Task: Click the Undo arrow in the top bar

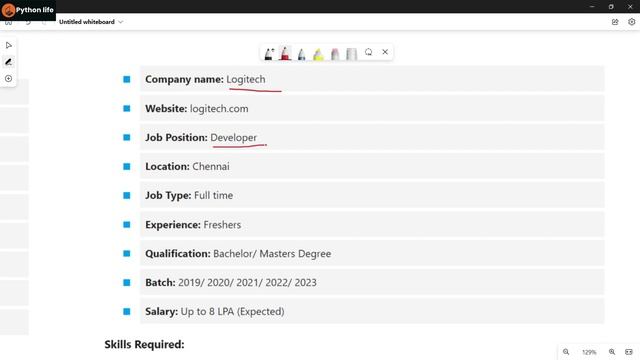Action: coord(28,22)
